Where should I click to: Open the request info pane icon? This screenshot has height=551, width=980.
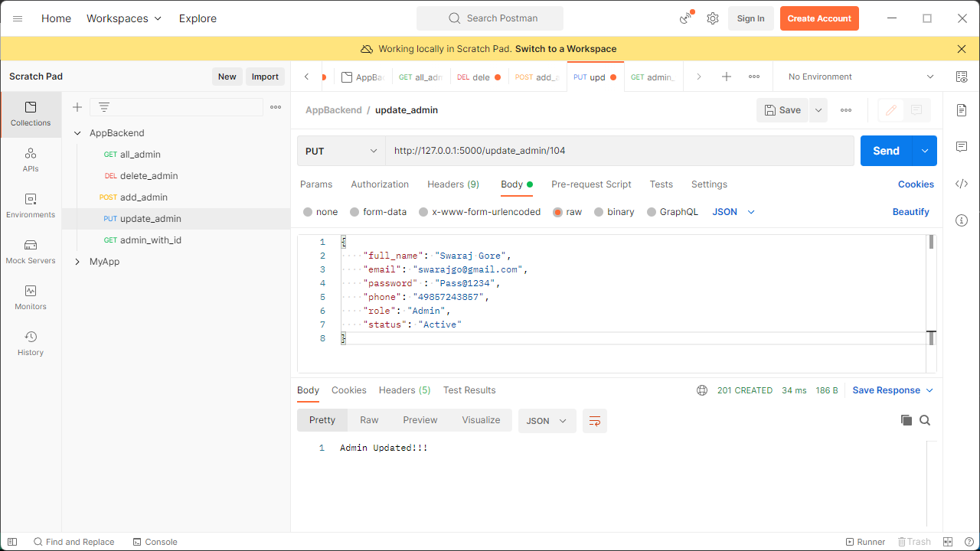pyautogui.click(x=962, y=220)
